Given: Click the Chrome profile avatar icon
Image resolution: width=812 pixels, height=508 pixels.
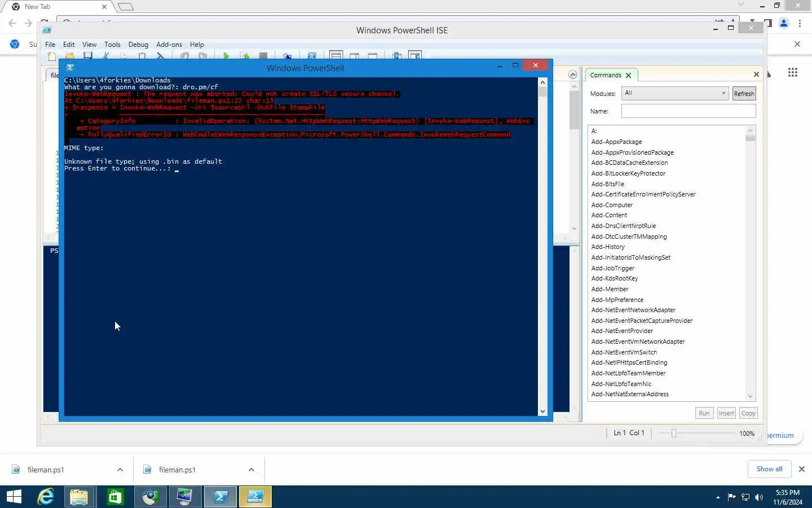Looking at the screenshot, I should 784,24.
